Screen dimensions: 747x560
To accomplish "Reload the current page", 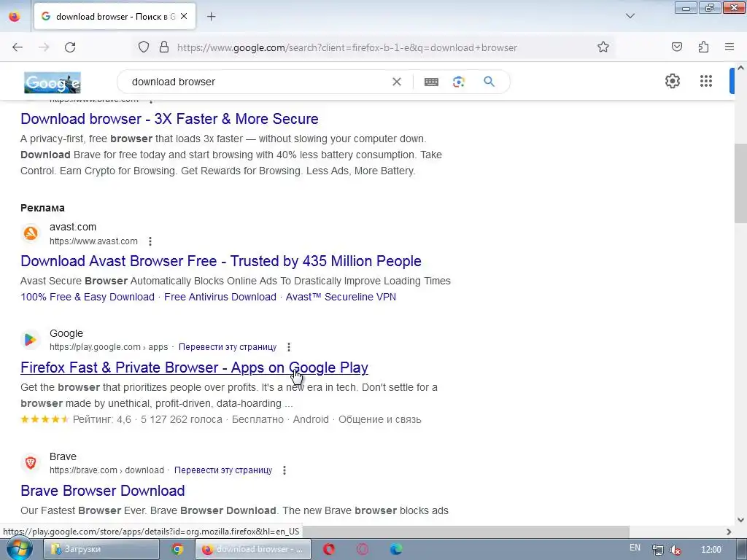I will tap(70, 47).
